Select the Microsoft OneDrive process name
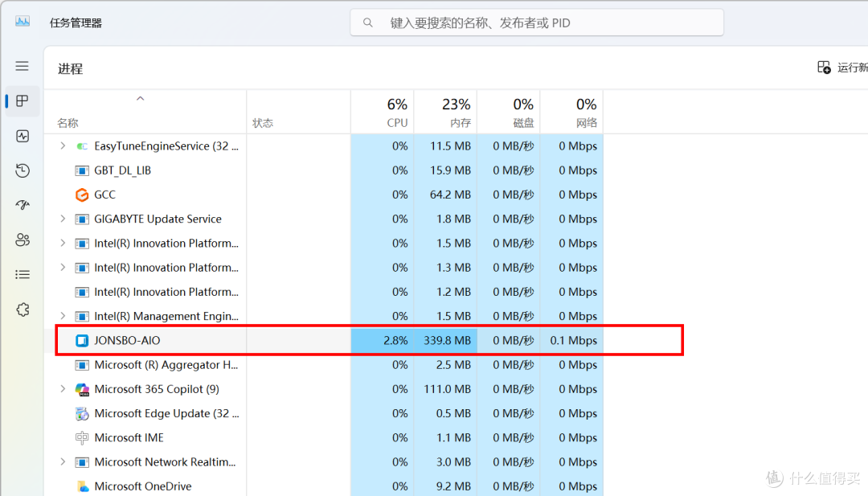The image size is (868, 496). pos(143,486)
